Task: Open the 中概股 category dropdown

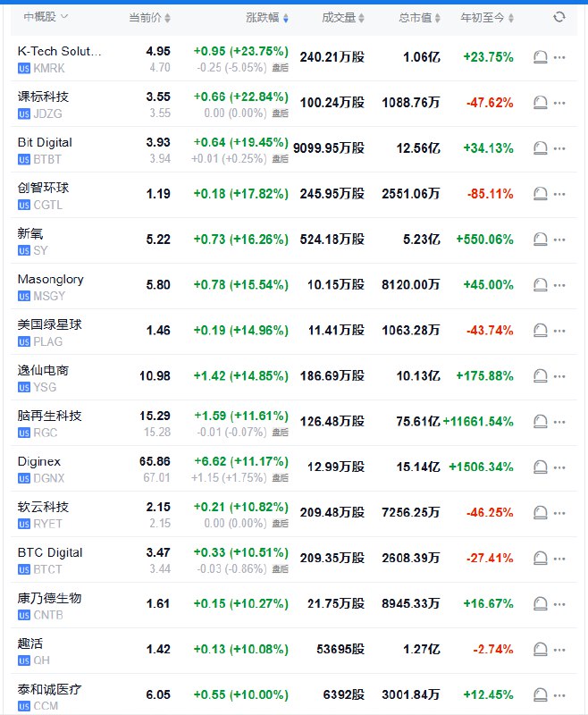Action: coord(46,17)
